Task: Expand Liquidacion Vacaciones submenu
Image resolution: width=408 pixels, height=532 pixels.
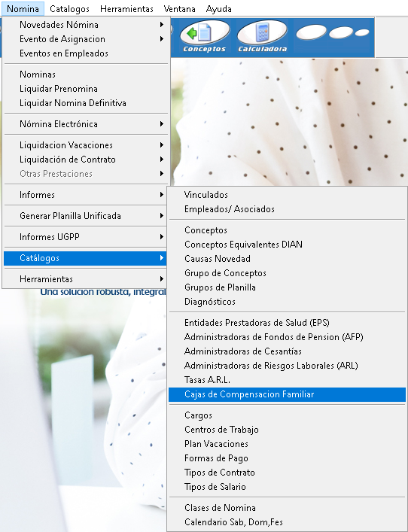Action: pos(86,145)
